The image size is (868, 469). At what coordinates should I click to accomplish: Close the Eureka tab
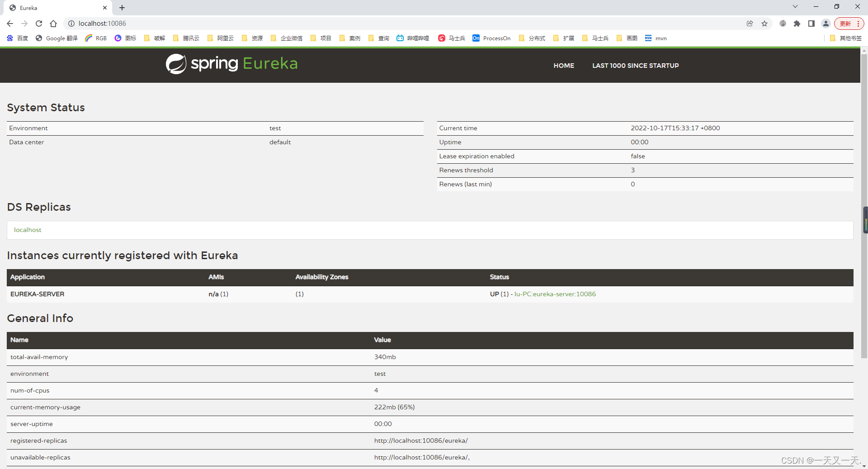tap(105, 8)
